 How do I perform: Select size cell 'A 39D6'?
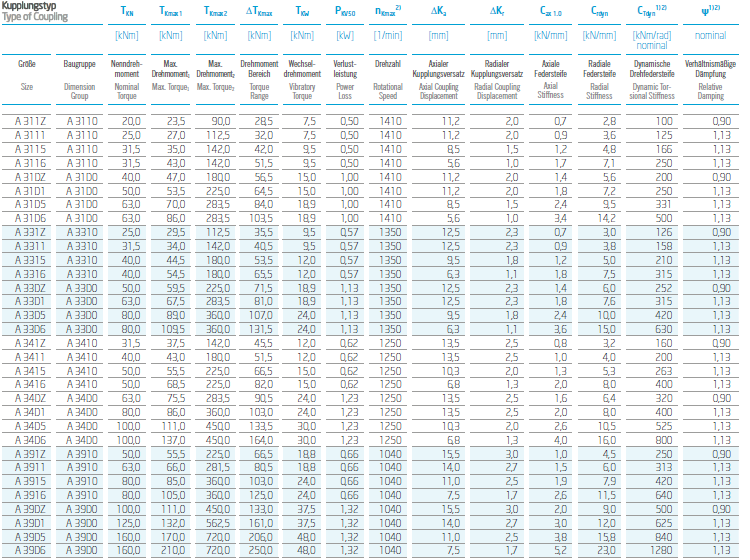click(x=30, y=550)
